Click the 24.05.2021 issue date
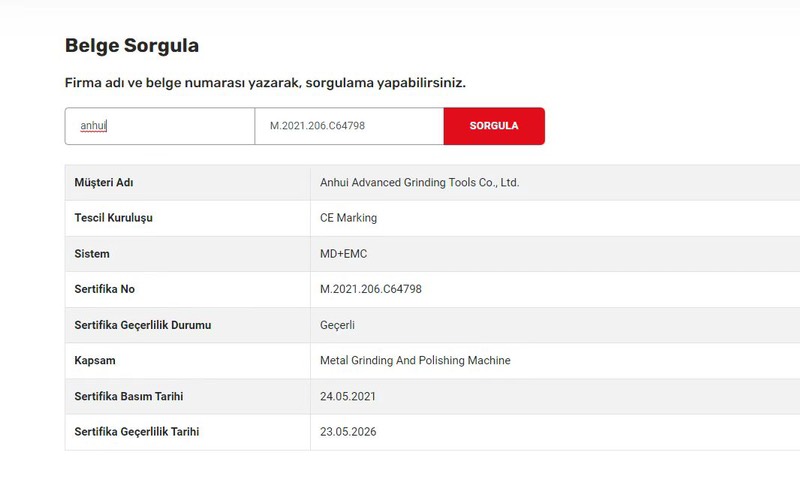The width and height of the screenshot is (800, 482). tap(348, 396)
